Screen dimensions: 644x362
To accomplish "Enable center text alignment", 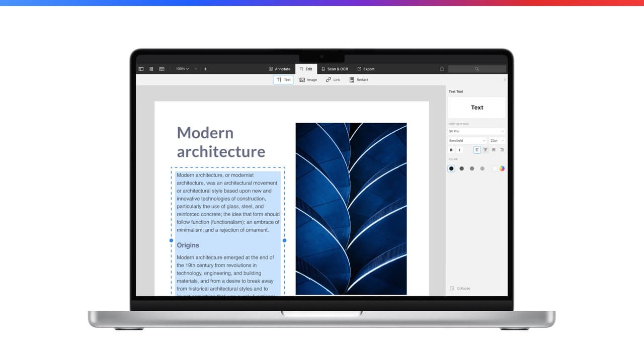I will click(485, 149).
